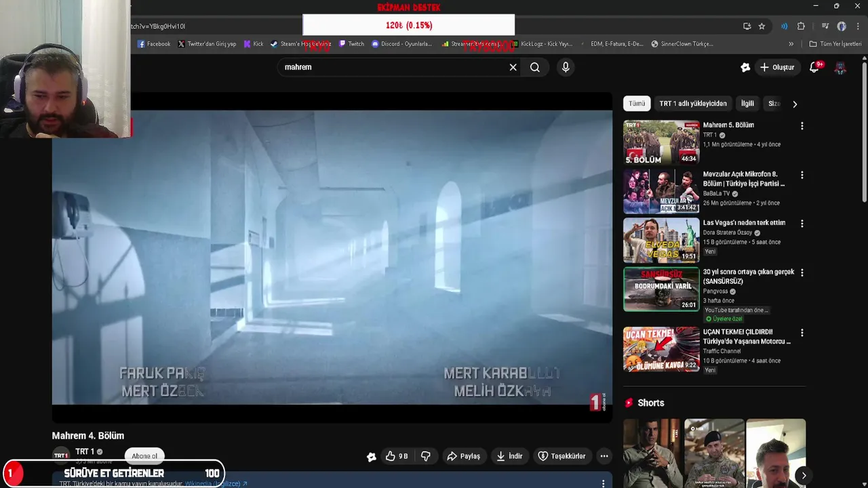This screenshot has width=868, height=488.
Task: Open the ELVEDA VEGAS thumbnail
Action: coord(661,240)
